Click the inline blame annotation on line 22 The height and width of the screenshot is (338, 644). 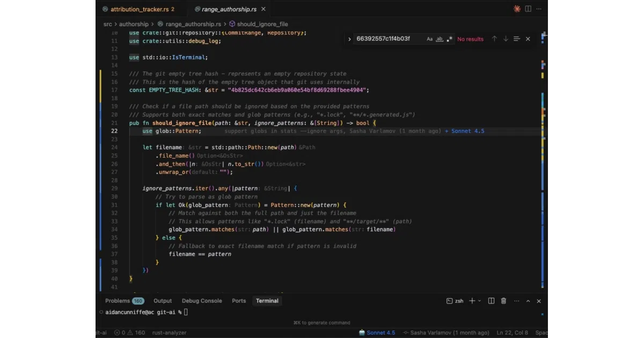click(333, 131)
